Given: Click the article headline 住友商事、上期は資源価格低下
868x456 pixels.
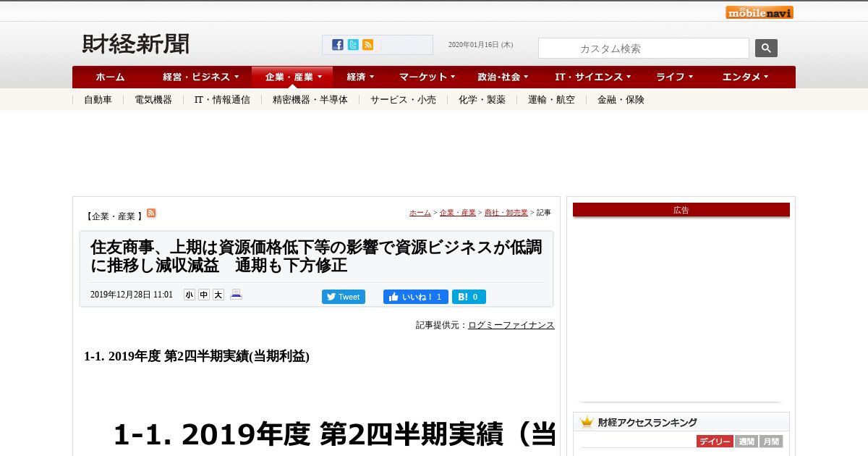Looking at the screenshot, I should [316, 256].
